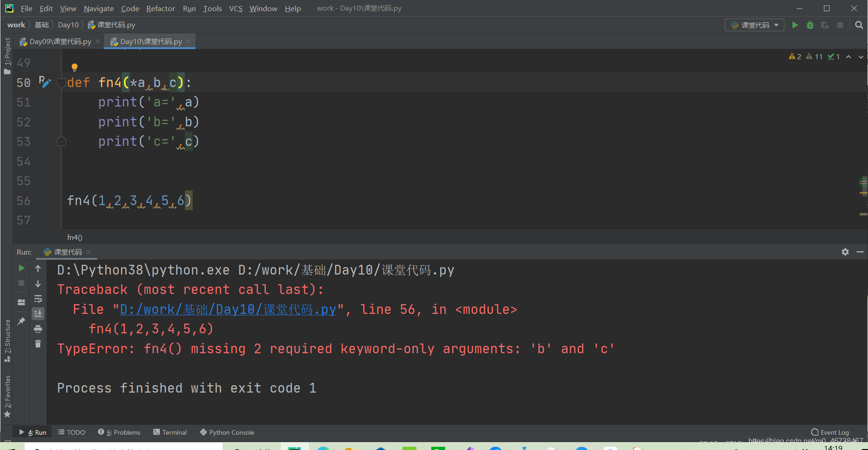Open the Problems tool window
Screen dimensions: 868x450
click(119, 432)
